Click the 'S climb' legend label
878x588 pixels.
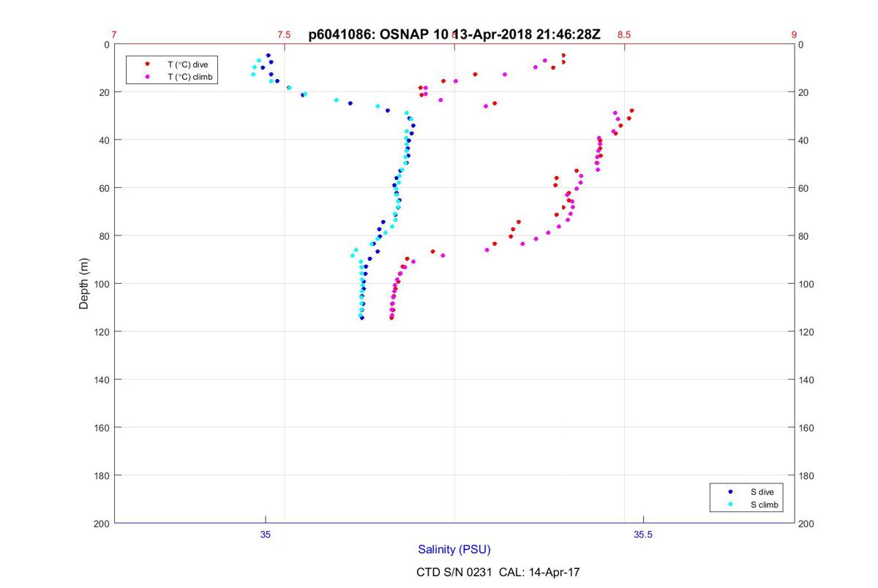point(765,505)
